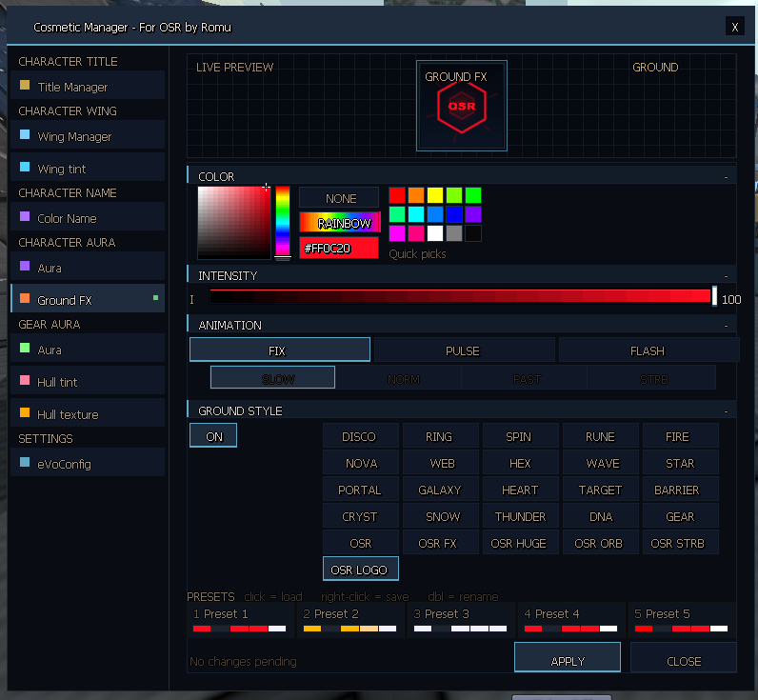The image size is (758, 700).
Task: Collapse the GROUND STYLE section
Action: coord(726,411)
